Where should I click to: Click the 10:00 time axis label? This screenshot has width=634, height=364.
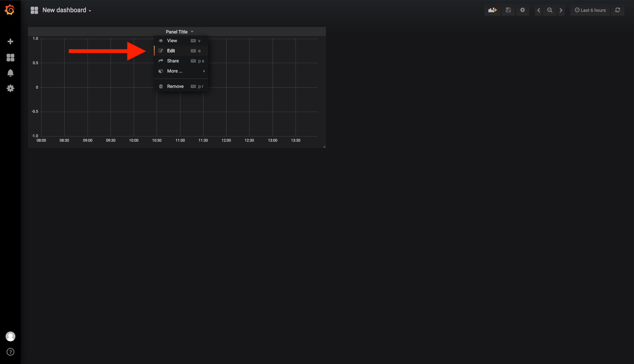click(134, 140)
